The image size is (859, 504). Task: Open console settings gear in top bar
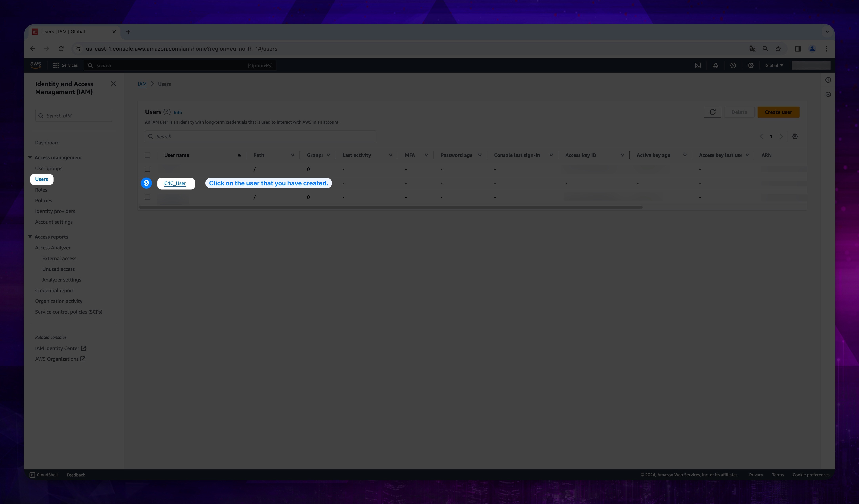pos(751,65)
